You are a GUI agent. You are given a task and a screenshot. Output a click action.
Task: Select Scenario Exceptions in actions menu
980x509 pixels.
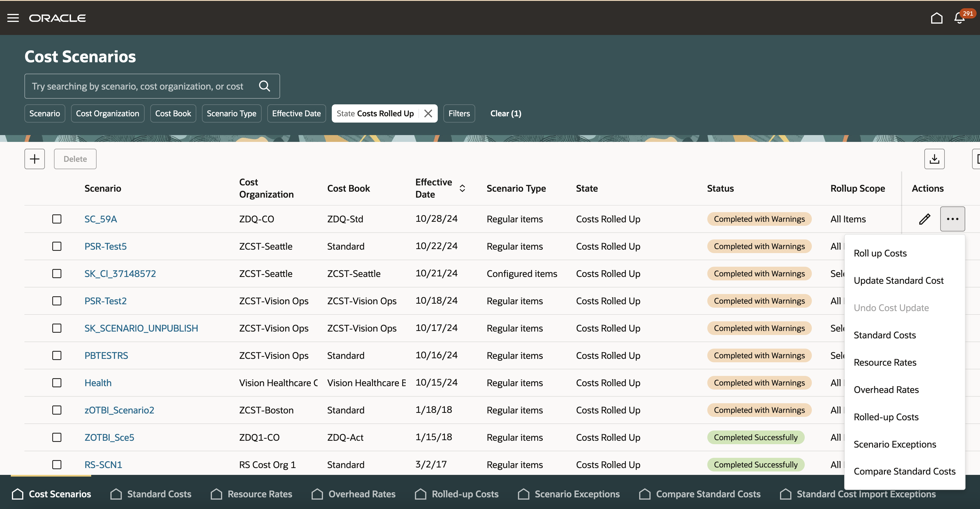[x=894, y=444]
